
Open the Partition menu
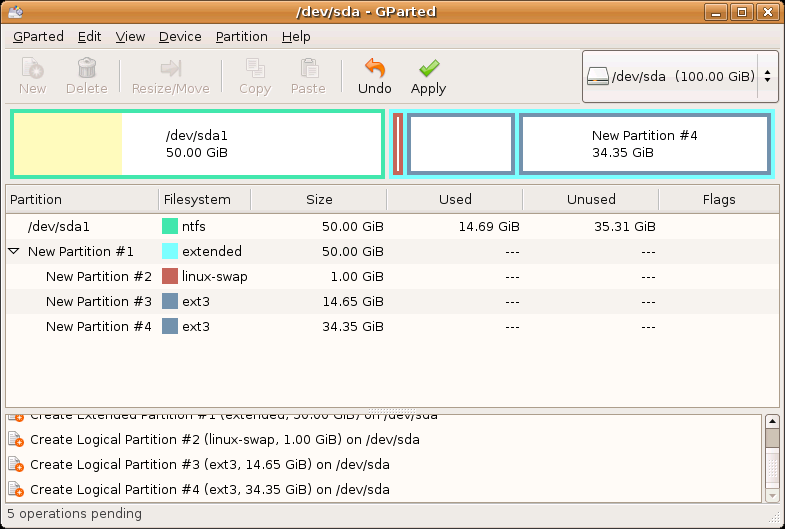[x=241, y=37]
